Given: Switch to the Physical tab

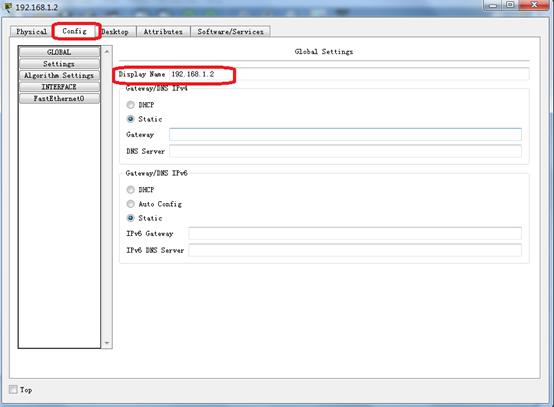Looking at the screenshot, I should [31, 31].
